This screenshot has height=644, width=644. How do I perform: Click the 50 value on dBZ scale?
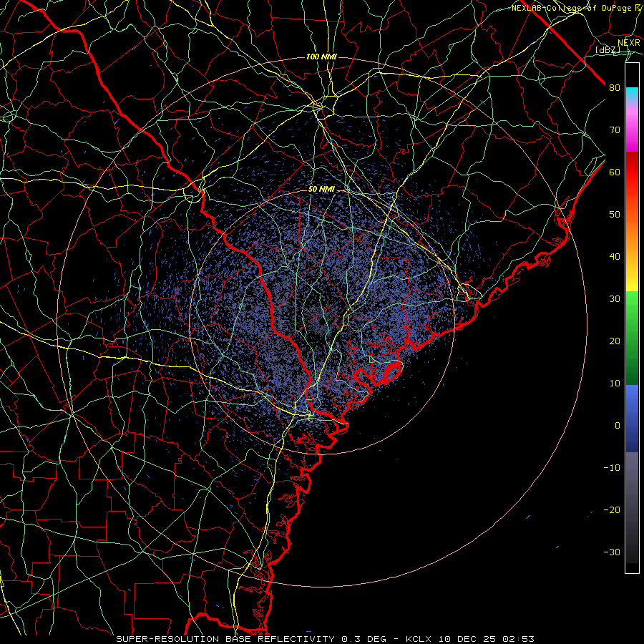(x=615, y=215)
